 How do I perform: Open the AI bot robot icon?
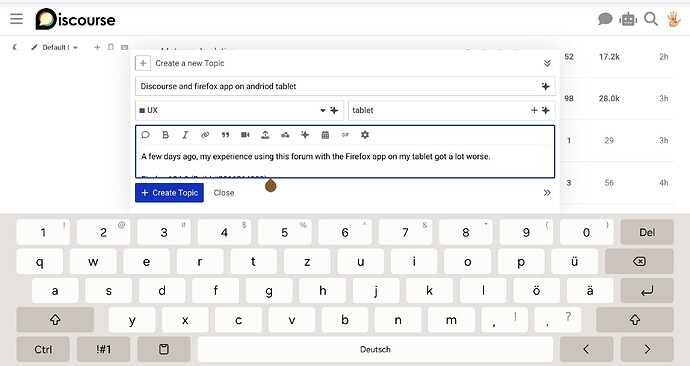pos(628,19)
